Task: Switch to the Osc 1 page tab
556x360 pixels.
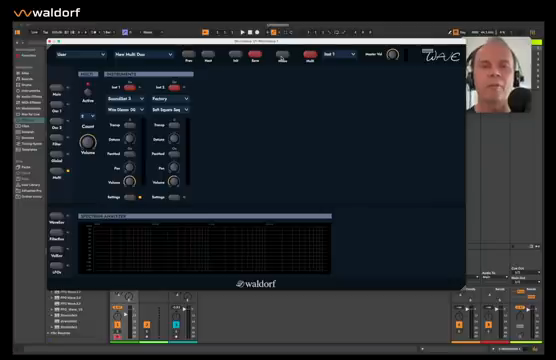Action: (57, 104)
